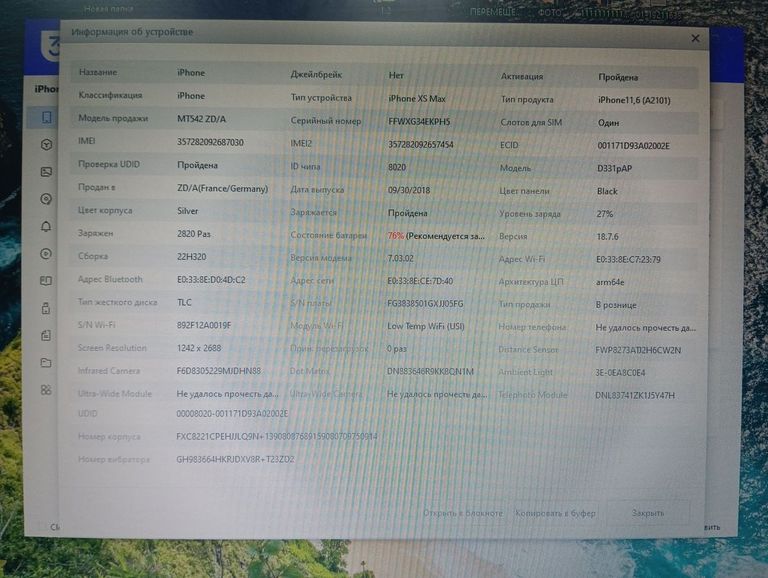Screen dimensions: 768x578
Task: Select the IMEI value 357282092687030
Action: pos(210,142)
